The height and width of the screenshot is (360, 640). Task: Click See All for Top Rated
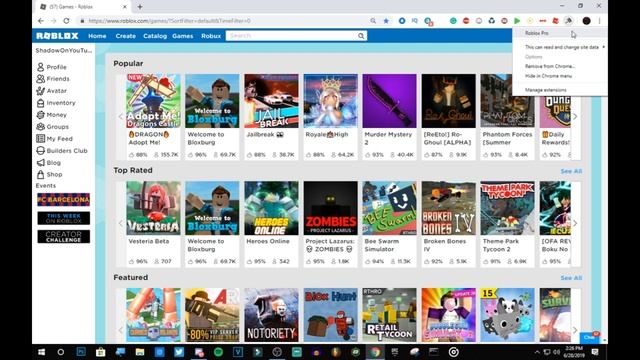point(571,171)
